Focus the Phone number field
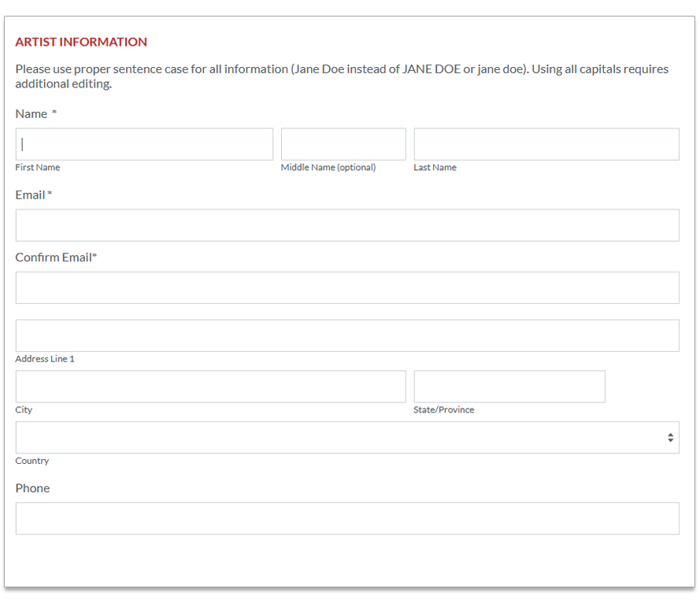The height and width of the screenshot is (611, 700). point(347,519)
